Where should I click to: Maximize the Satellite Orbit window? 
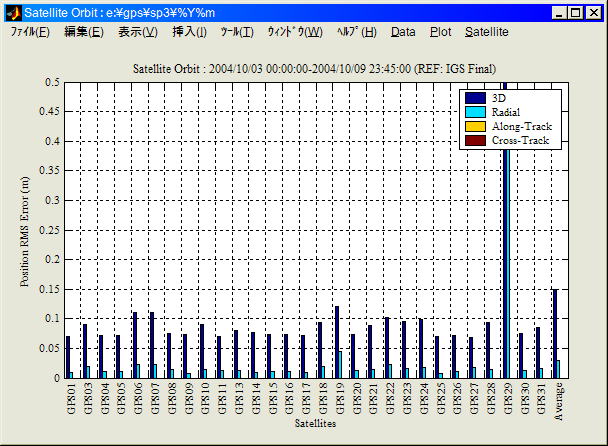click(577, 13)
